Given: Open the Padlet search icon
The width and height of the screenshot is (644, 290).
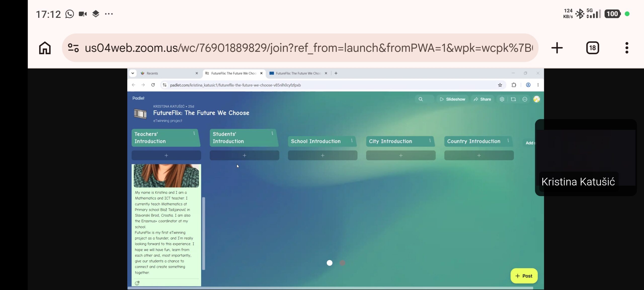Looking at the screenshot, I should pyautogui.click(x=421, y=99).
